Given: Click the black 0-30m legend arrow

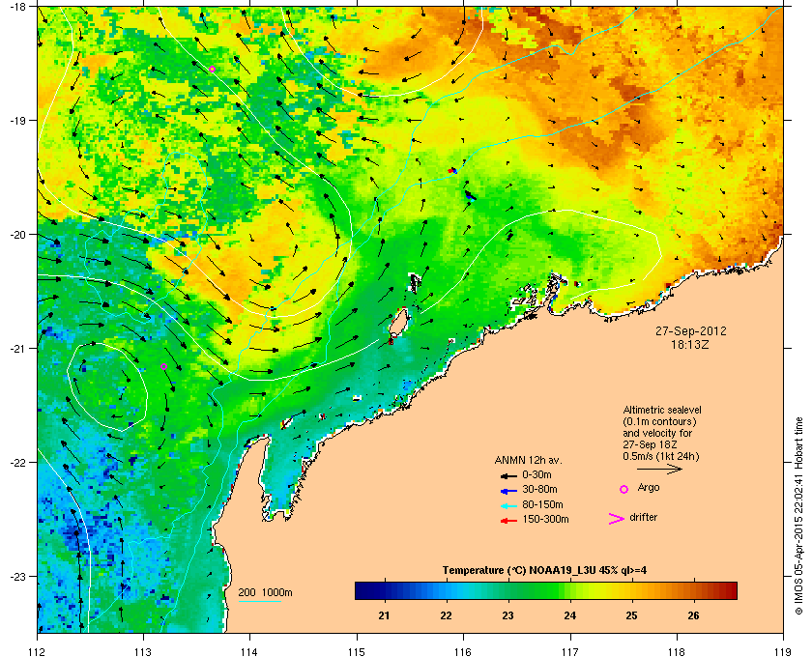Looking at the screenshot, I should click(508, 475).
